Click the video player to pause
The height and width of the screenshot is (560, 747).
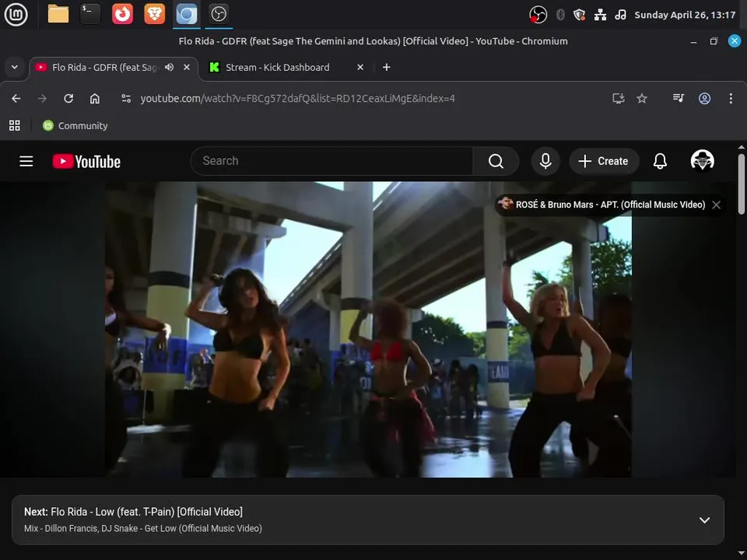(368, 330)
